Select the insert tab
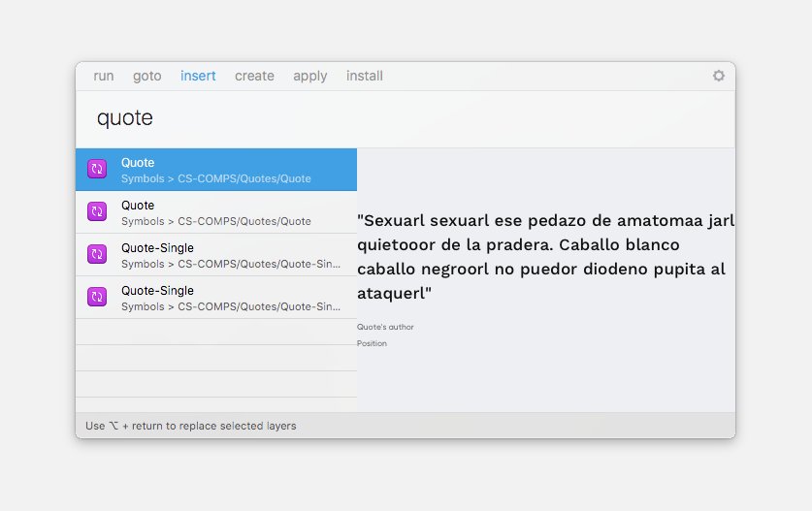 [198, 76]
